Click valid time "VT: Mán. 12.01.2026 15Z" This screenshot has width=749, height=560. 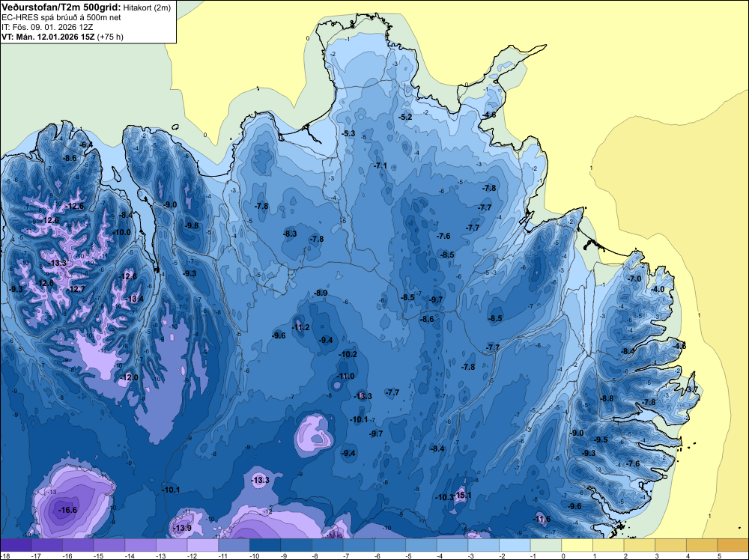coord(48,37)
